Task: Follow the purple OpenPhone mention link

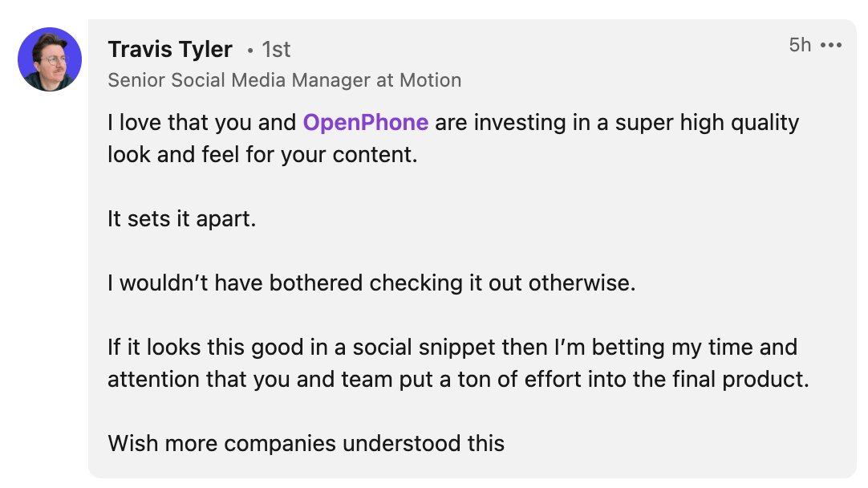Action: 365,123
